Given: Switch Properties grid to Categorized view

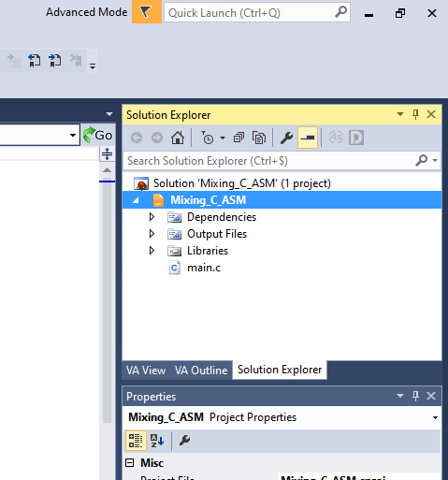Looking at the screenshot, I should [x=136, y=441].
